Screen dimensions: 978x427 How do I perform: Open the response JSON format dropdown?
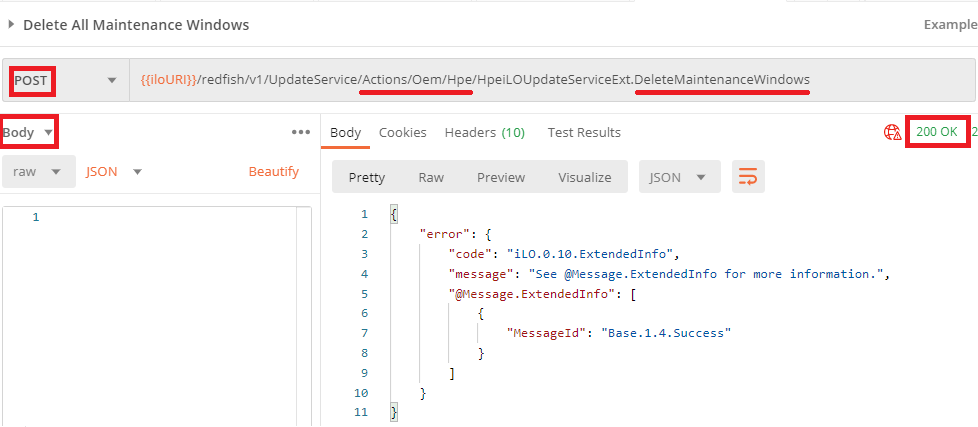(x=679, y=177)
